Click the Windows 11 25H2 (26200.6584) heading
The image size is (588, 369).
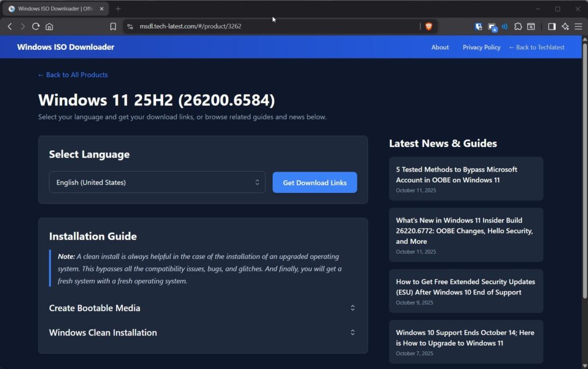coord(156,100)
